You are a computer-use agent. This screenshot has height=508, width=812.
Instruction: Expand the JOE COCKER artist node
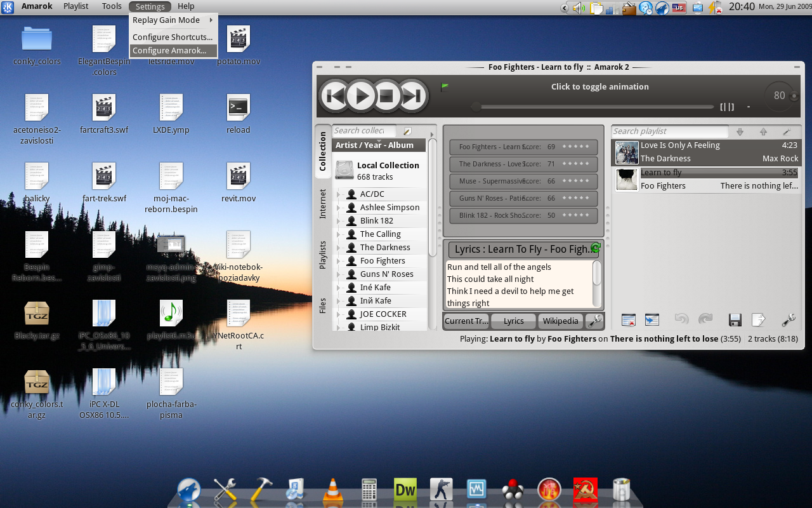[339, 314]
